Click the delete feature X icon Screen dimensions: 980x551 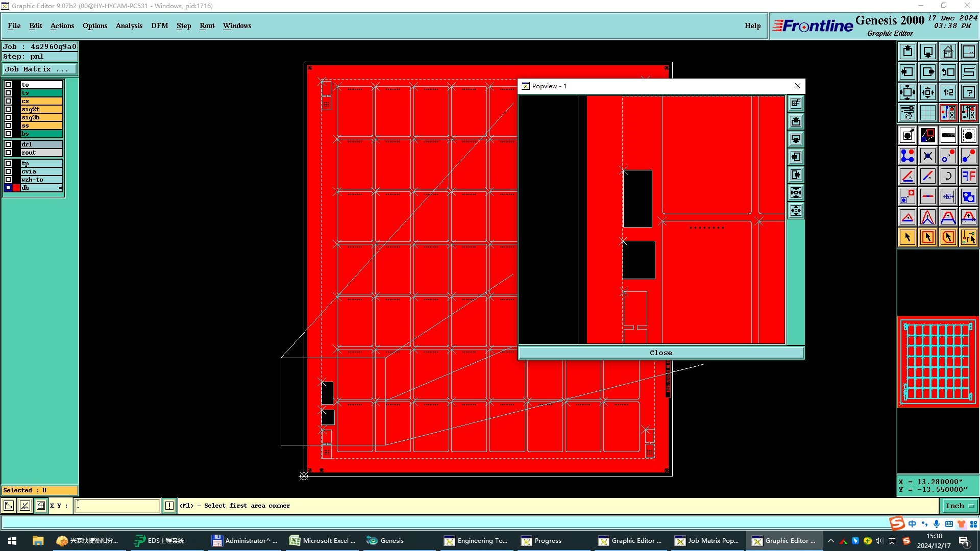927,156
